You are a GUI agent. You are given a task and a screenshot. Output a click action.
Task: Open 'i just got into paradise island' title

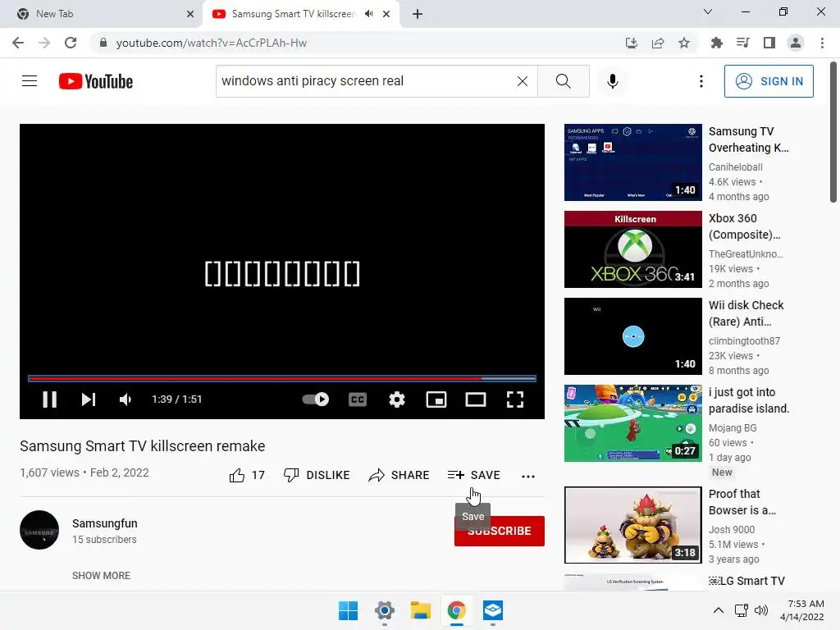pos(749,400)
